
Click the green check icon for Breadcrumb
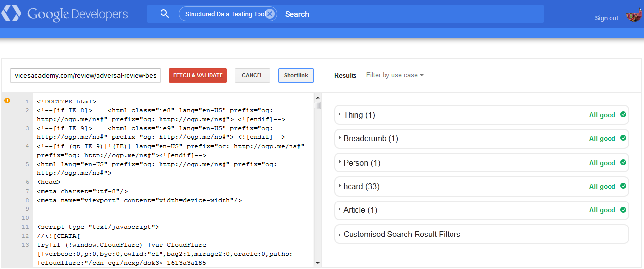click(623, 138)
